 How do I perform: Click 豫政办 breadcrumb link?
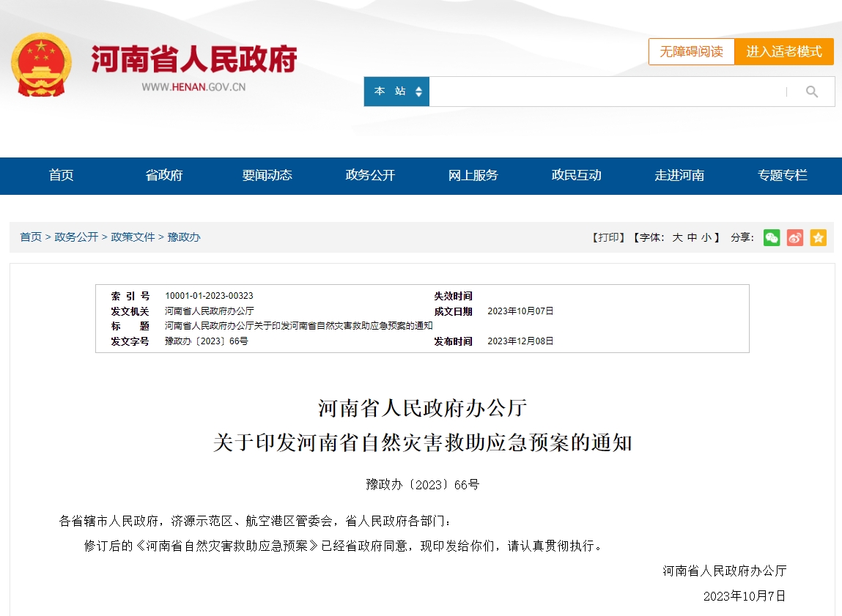(x=184, y=237)
